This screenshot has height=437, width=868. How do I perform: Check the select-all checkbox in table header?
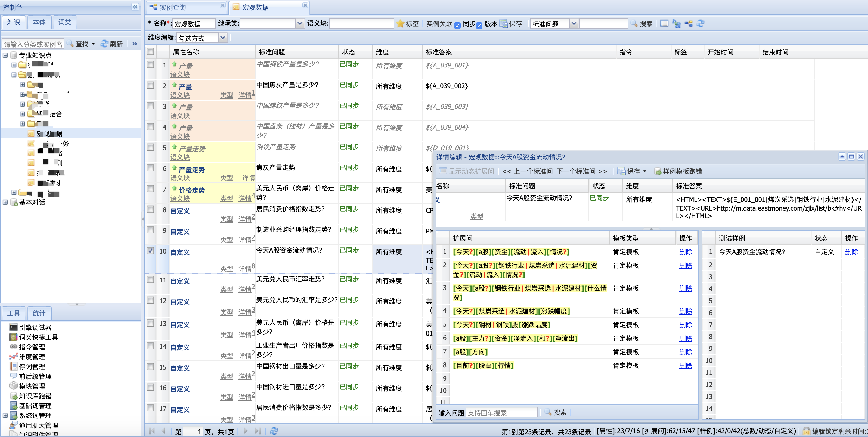(150, 51)
